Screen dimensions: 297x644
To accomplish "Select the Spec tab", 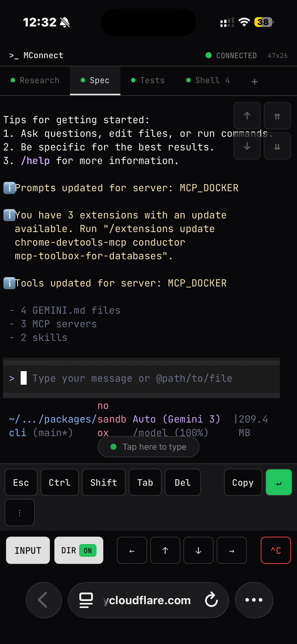I will click(95, 80).
